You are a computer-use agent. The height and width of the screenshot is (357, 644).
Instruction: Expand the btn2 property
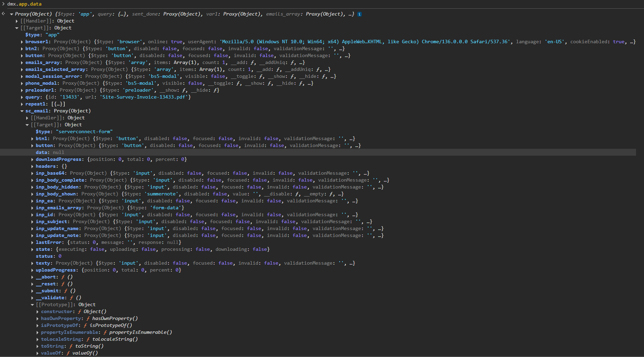tap(22, 49)
